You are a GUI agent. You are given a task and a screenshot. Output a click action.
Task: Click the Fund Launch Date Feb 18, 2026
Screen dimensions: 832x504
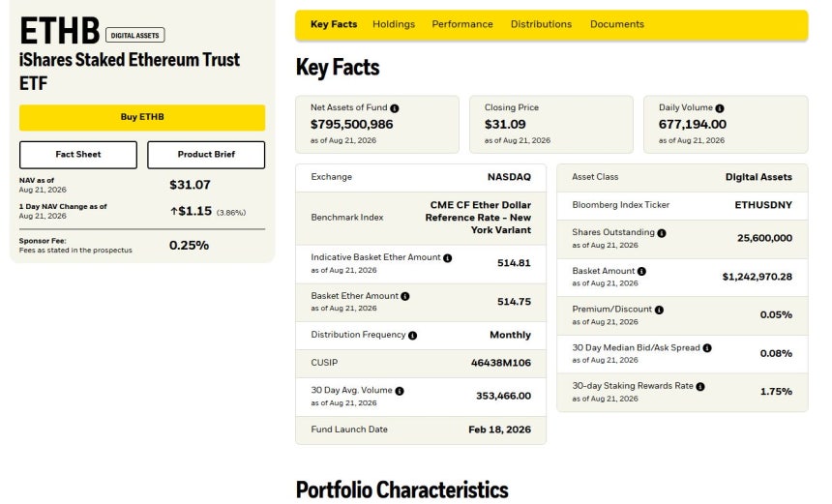click(500, 430)
